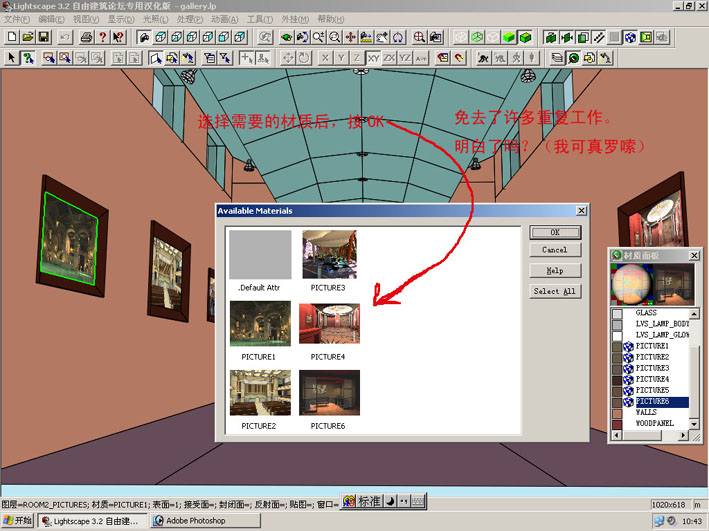Open the 处理(P) menu
Viewport: 709px width, 531px height.
[190, 19]
